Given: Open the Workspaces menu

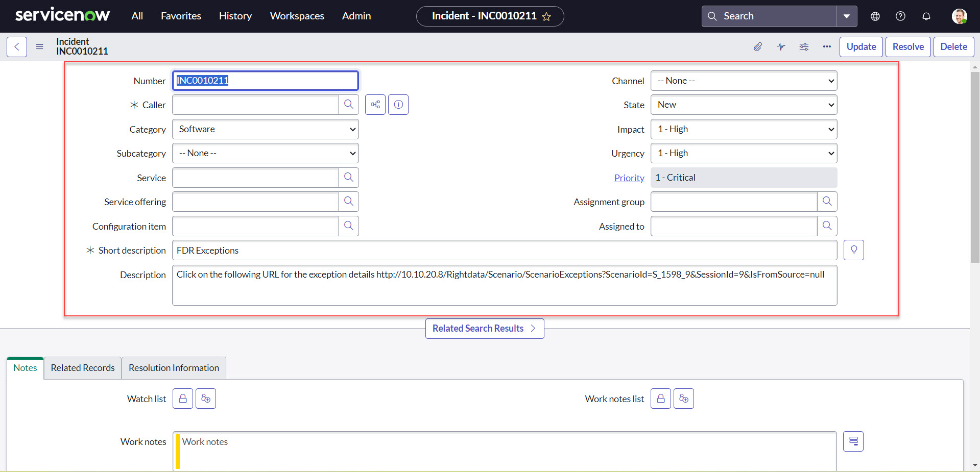Looking at the screenshot, I should pyautogui.click(x=297, y=16).
